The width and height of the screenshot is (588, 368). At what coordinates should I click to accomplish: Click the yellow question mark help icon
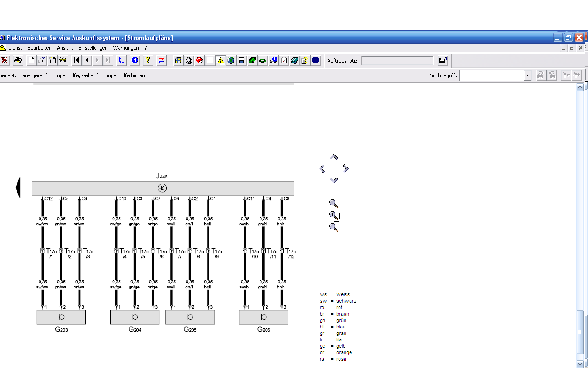[x=148, y=60]
